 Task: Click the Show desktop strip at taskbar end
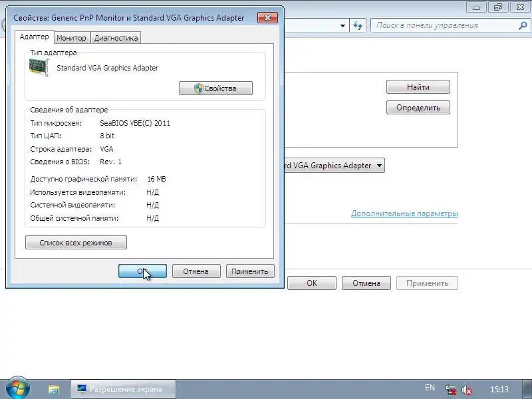[527, 389]
